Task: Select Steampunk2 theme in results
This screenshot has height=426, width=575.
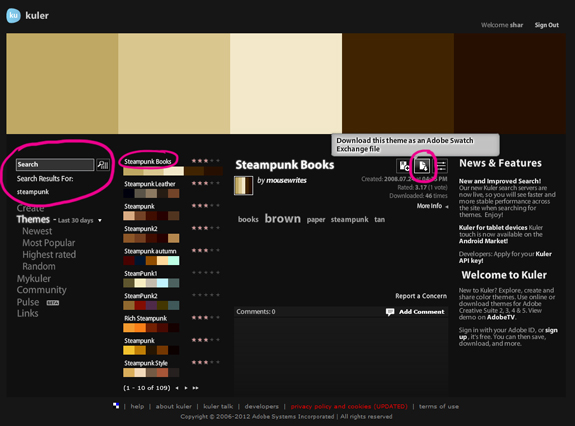Action: 140,229
